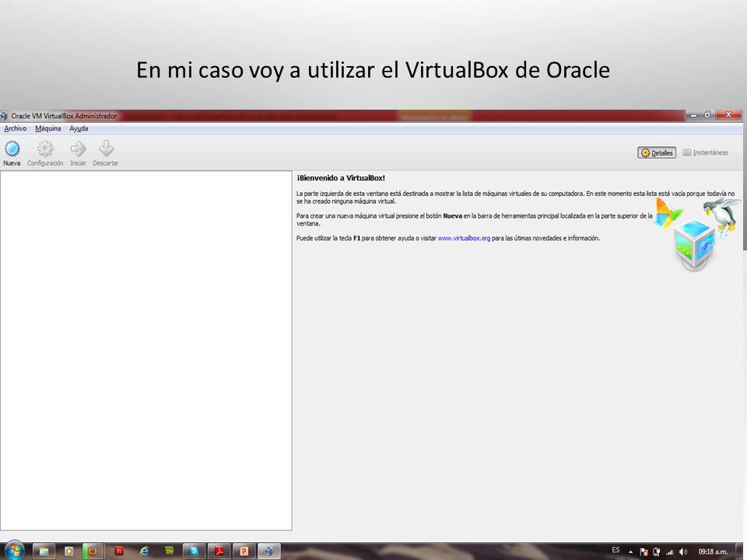Screen dimensions: 747x560
Task: Switch to PowerPoint in the taskbar
Action: (244, 551)
